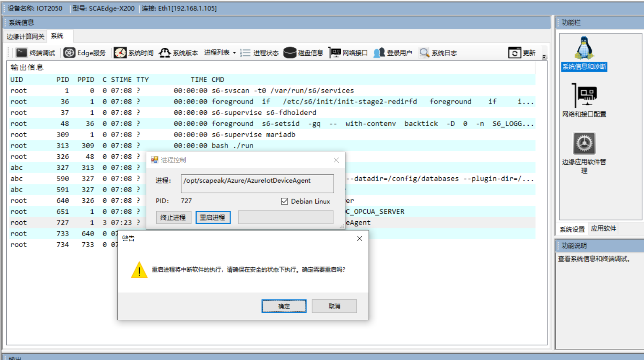
Task: Show 网络接口 network interfaces
Action: (x=348, y=53)
